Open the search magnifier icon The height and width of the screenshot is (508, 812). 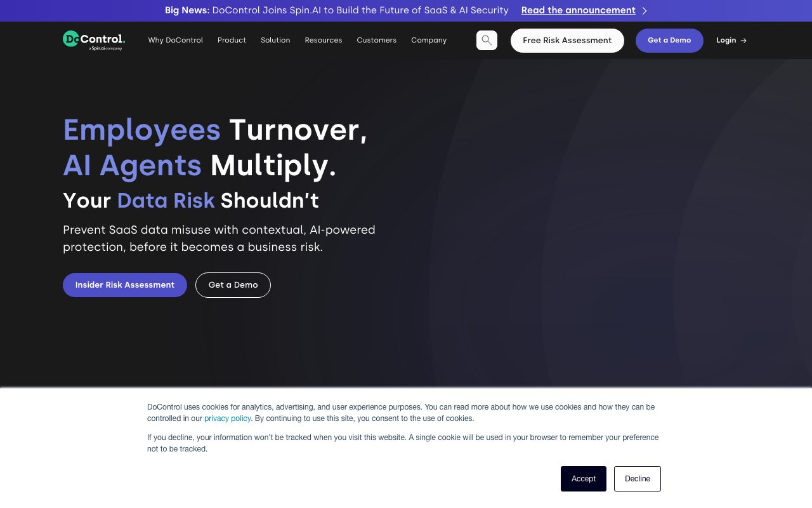click(x=487, y=40)
